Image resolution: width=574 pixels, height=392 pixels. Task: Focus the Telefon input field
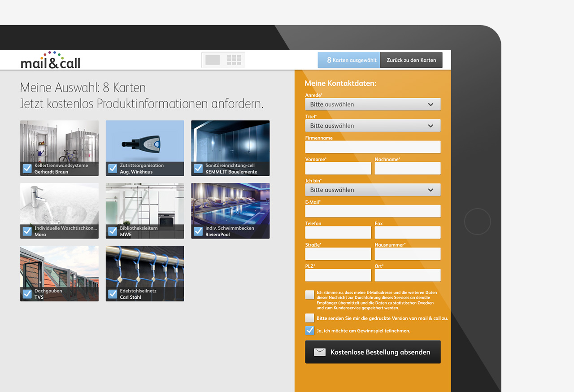pyautogui.click(x=338, y=232)
